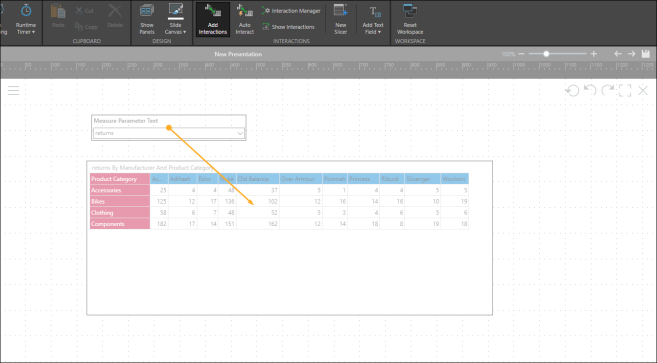Viewport: 657px width, 363px height.
Task: Click cell value 37 in Accessories row
Action: (274, 190)
